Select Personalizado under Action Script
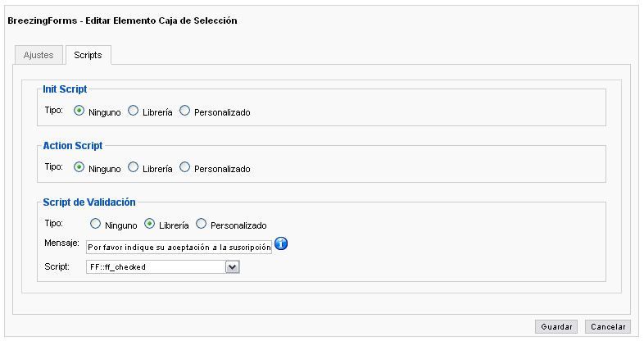 [185, 167]
